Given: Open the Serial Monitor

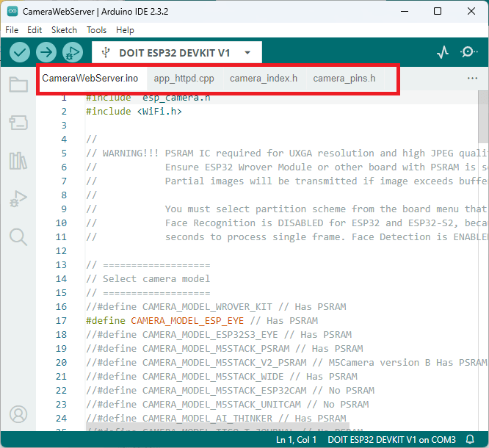Looking at the screenshot, I should tap(469, 52).
